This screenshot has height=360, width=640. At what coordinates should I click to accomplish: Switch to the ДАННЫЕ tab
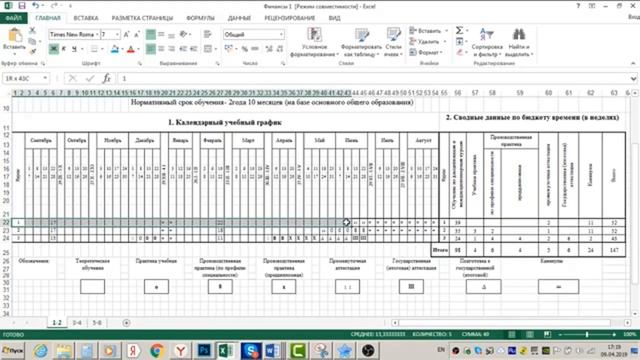239,18
